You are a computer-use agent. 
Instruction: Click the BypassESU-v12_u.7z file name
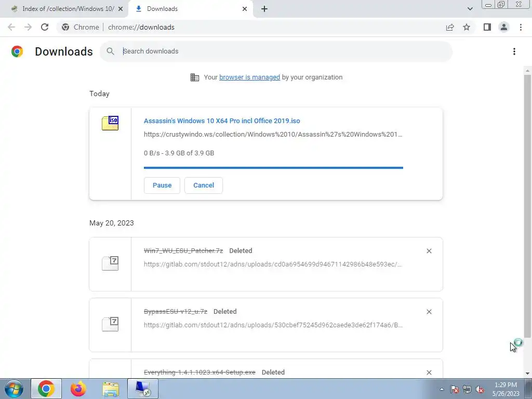(x=176, y=312)
